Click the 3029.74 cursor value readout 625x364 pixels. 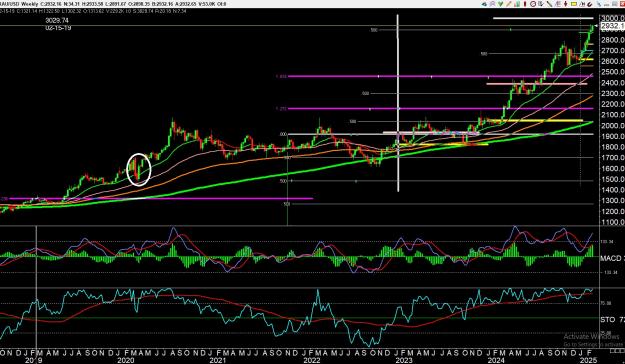(x=57, y=20)
